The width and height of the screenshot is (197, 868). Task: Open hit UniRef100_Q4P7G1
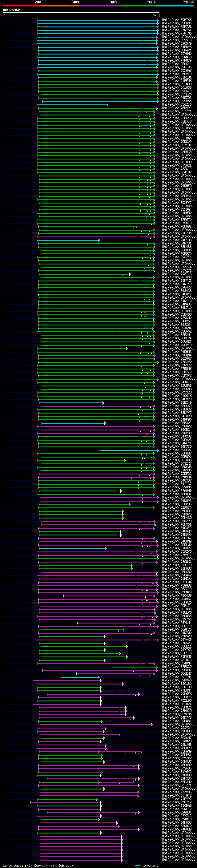pos(177,243)
